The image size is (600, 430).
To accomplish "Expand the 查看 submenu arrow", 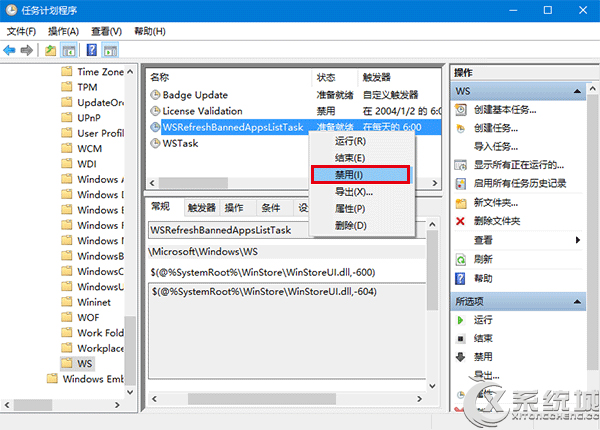I will tap(578, 240).
